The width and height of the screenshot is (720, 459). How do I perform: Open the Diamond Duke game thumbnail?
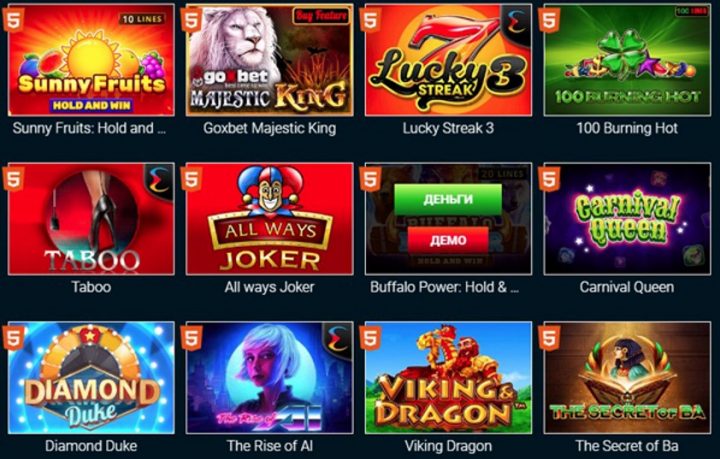click(91, 378)
